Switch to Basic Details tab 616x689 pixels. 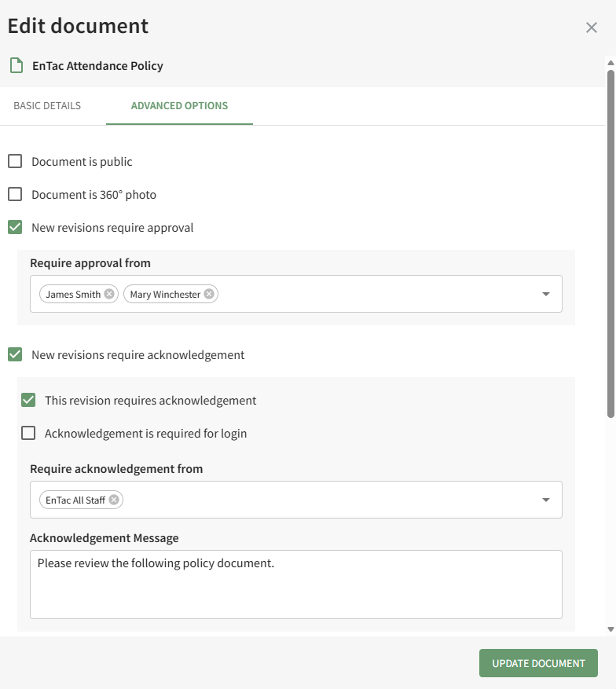pos(47,106)
